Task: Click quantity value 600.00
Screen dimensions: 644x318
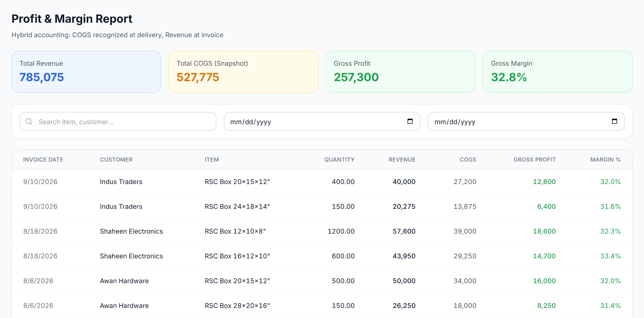Action: point(343,256)
